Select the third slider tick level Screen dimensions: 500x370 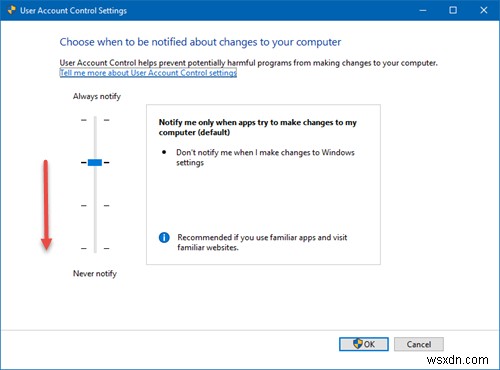95,206
